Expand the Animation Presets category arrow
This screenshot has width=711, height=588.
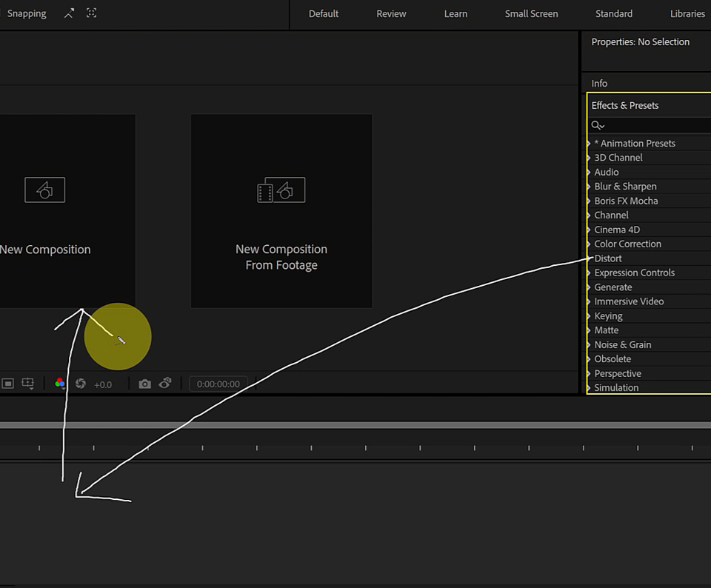589,143
